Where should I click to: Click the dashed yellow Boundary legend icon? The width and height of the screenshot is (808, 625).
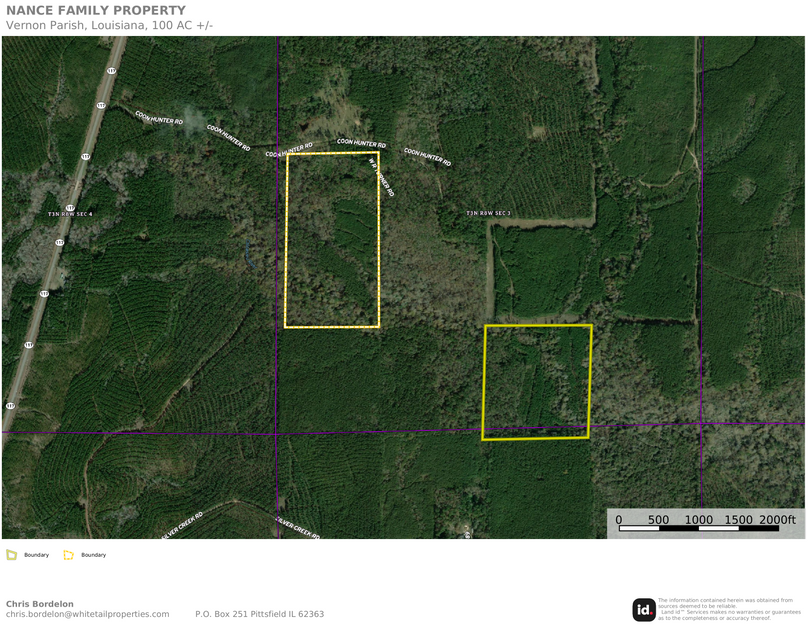(x=68, y=554)
